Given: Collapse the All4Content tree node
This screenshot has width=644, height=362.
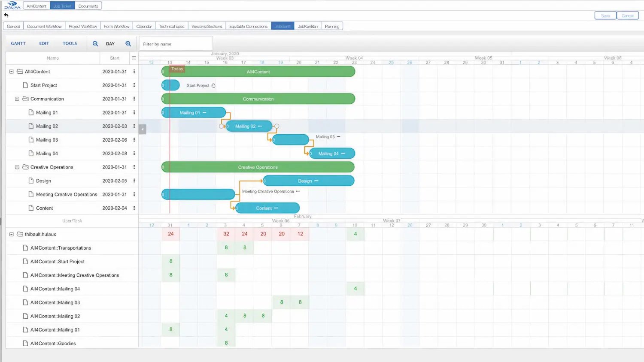Looking at the screenshot, I should pyautogui.click(x=11, y=71).
